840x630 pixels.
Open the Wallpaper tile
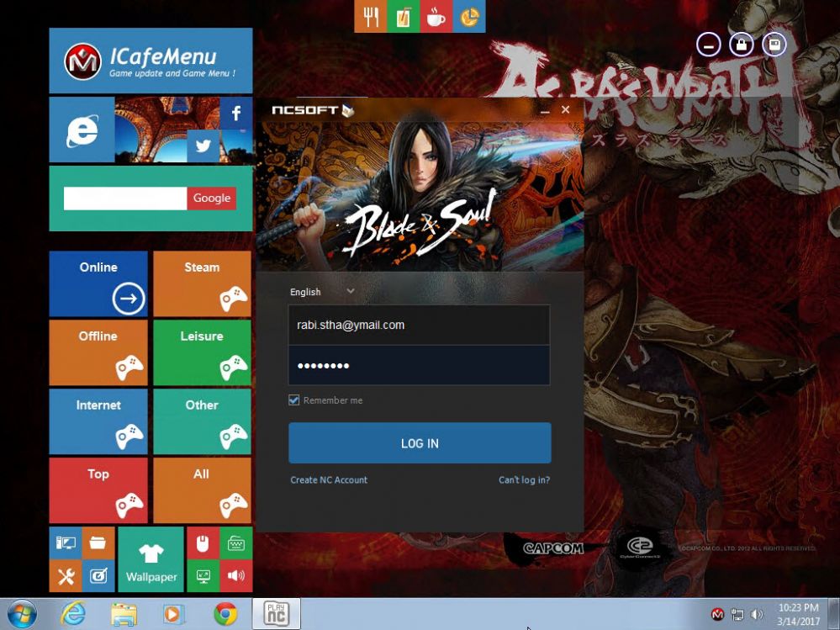point(151,559)
